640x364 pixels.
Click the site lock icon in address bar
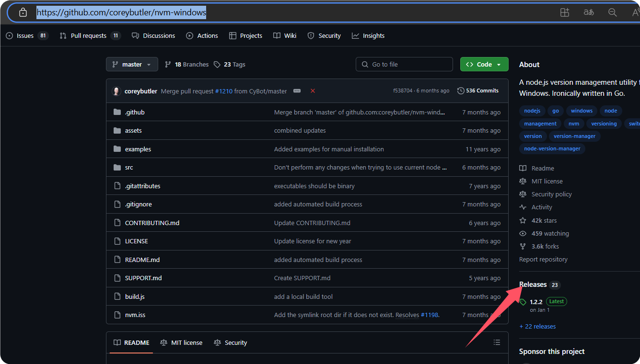pos(23,13)
